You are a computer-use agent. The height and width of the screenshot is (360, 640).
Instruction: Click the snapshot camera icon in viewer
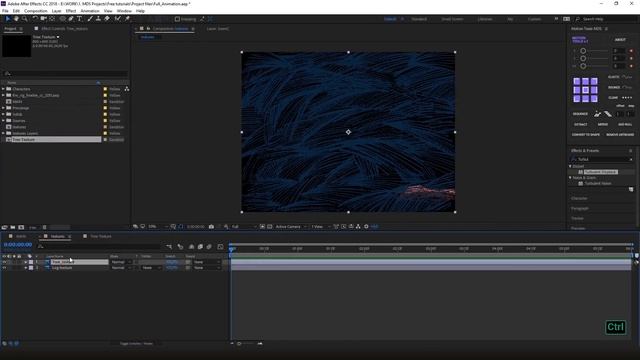211,227
